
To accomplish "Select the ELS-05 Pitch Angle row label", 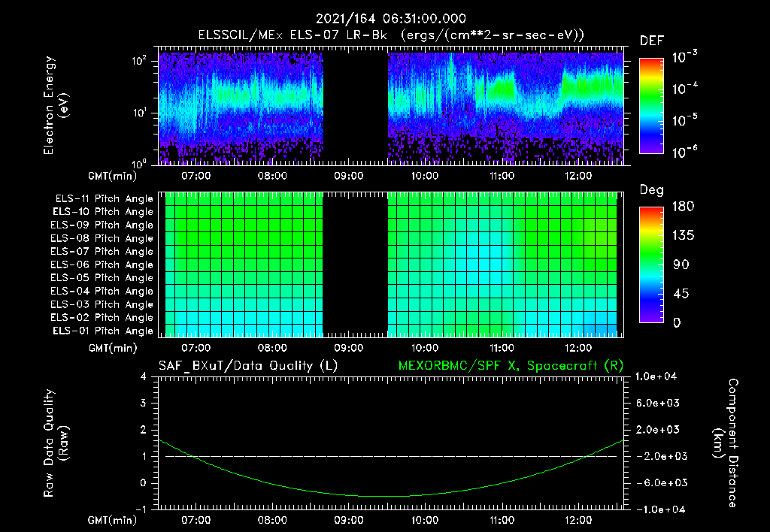I will click(102, 278).
